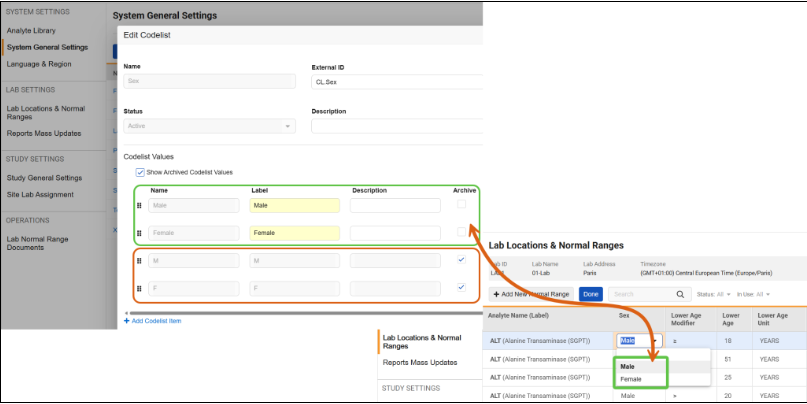Open the Sex dropdown showing Male in first row
This screenshot has width=807, height=404.
point(640,341)
